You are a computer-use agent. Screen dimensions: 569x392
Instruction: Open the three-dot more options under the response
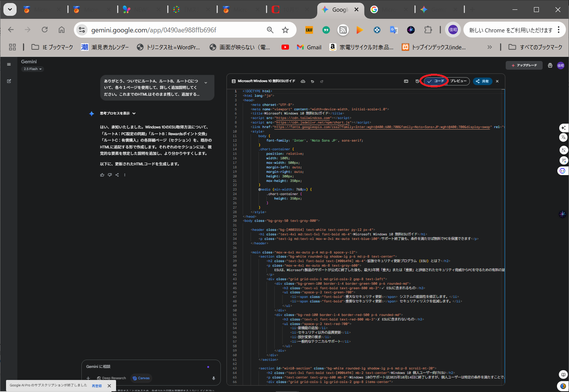(x=125, y=175)
